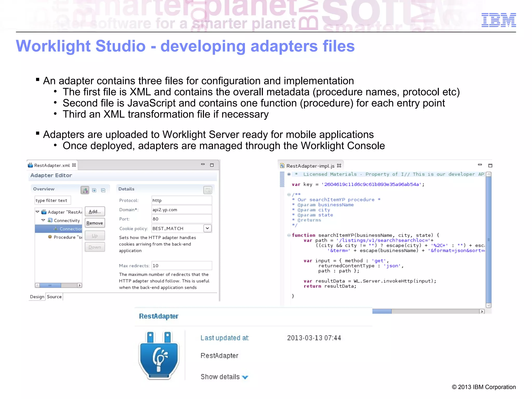This screenshot has width=532, height=399.
Task: Select the Connection tree item
Action: [x=59, y=229]
